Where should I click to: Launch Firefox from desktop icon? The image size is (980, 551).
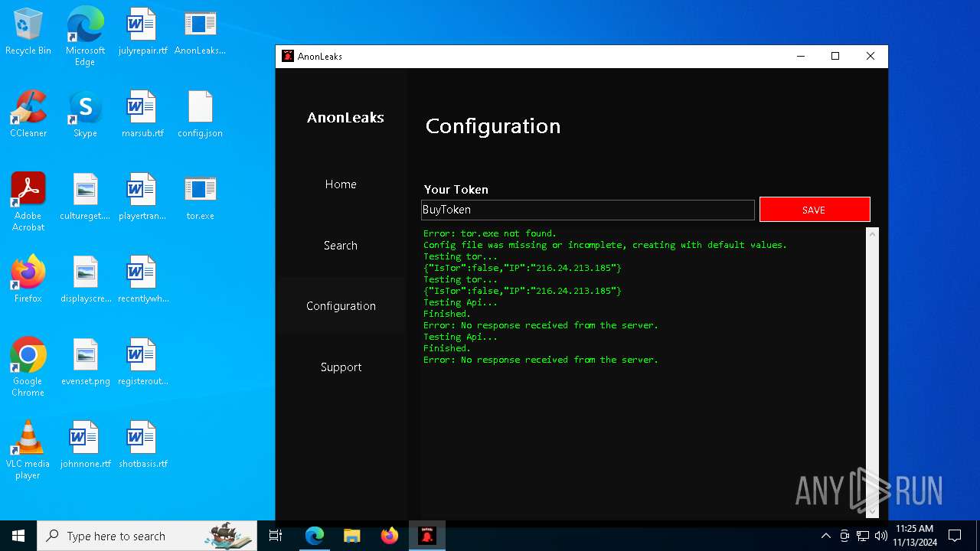coord(28,279)
